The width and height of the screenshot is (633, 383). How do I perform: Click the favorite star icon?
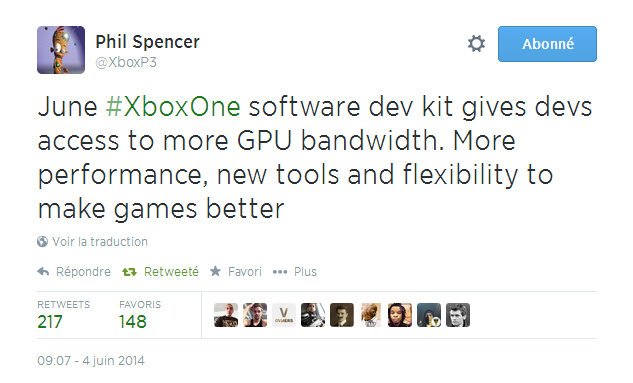point(216,271)
